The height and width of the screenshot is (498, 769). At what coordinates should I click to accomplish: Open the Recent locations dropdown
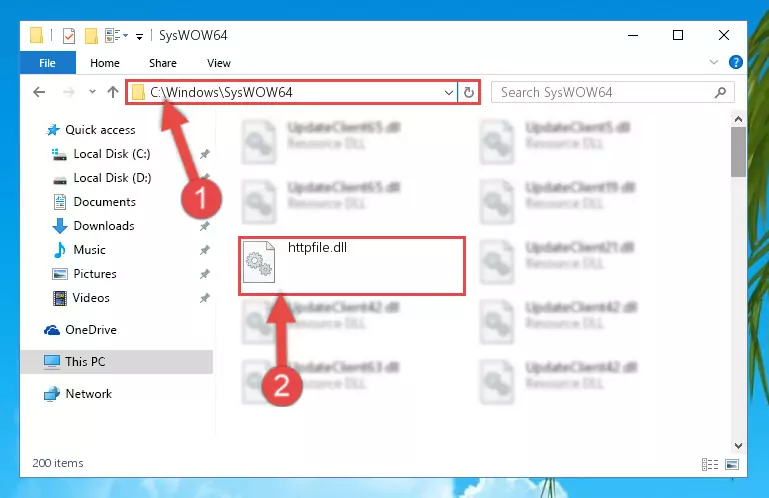point(92,91)
